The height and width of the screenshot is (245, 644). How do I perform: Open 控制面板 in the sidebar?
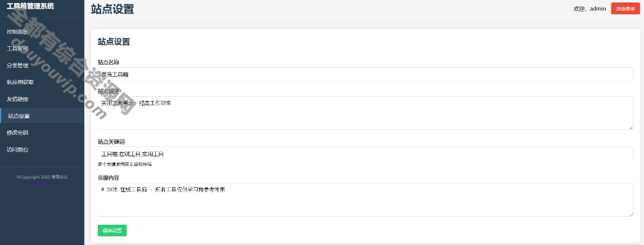[x=42, y=31]
